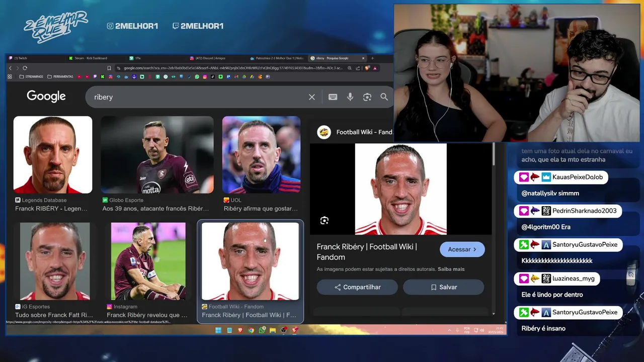Open Legends Database image result

(53, 155)
